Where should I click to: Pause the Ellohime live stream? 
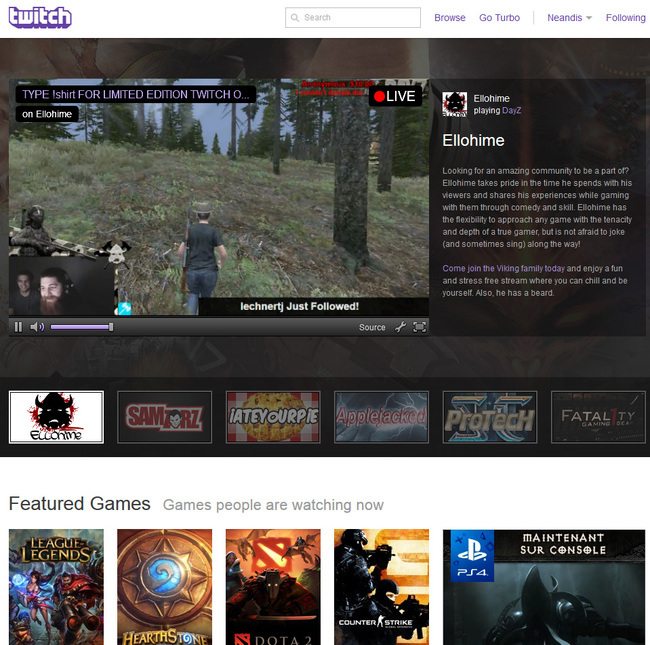(x=18, y=327)
